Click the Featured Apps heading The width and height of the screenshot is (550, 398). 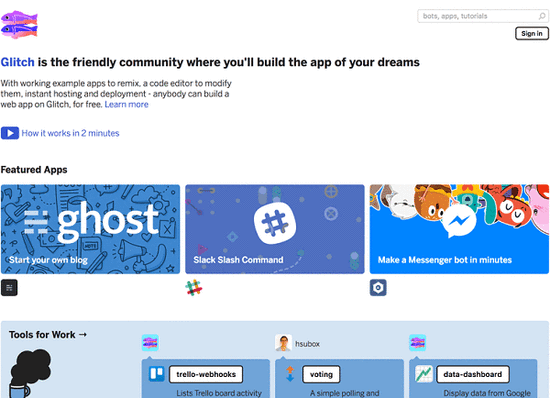pos(34,170)
